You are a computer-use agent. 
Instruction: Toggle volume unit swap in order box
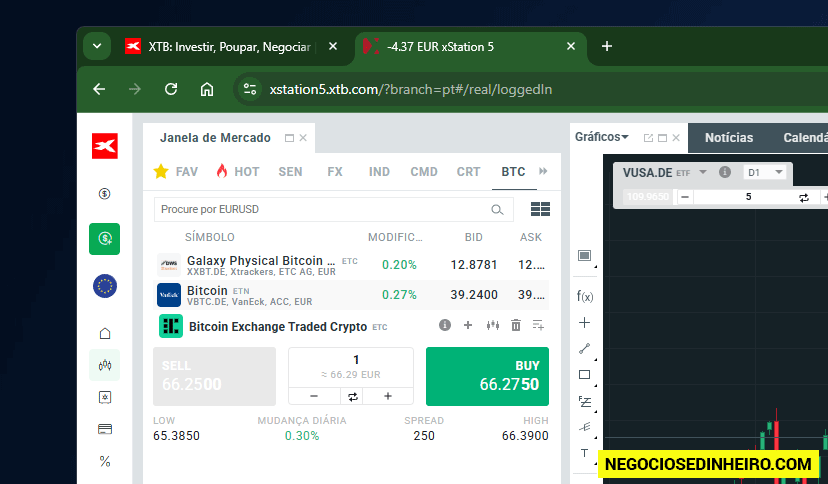[353, 396]
